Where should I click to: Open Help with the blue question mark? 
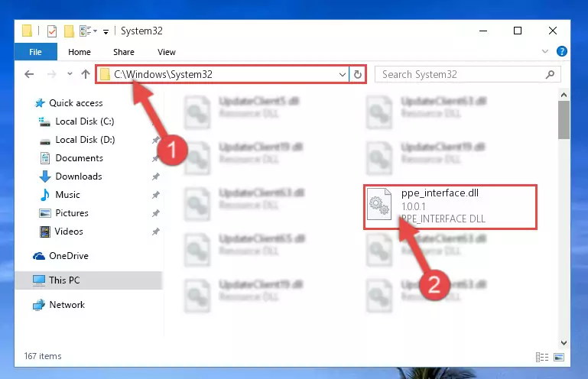pyautogui.click(x=561, y=51)
